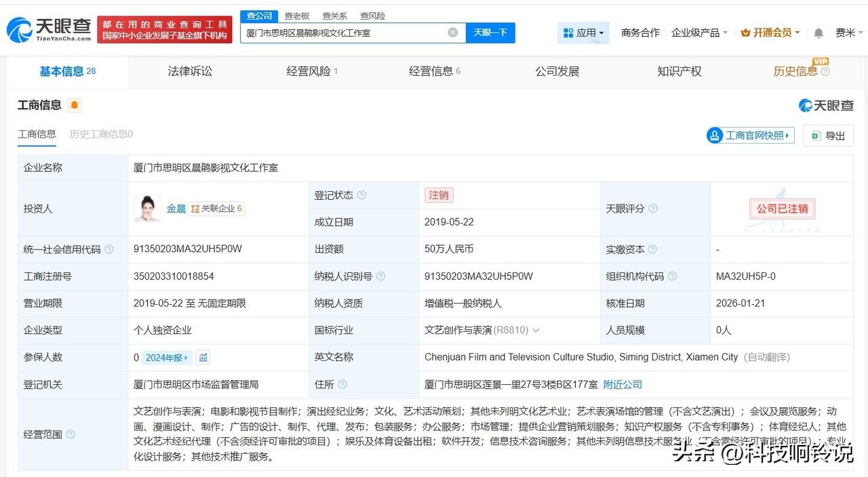Click the 个人独资企业 enterprise type value
Image resolution: width=868 pixels, height=477 pixels.
(x=163, y=331)
